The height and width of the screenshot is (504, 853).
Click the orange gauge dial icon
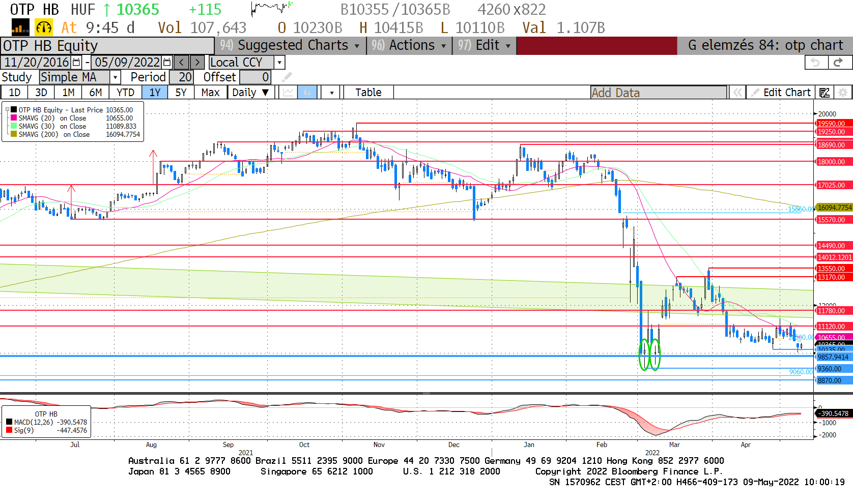point(44,27)
